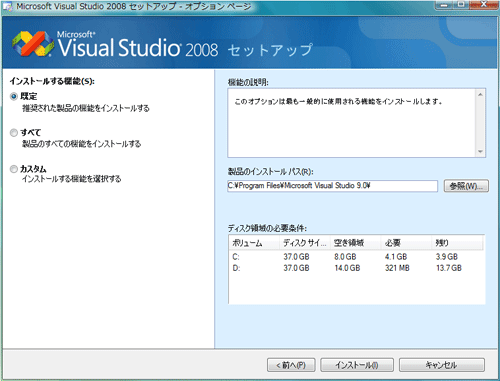The image size is (500, 381).
Task: Click the 空き領域 column header
Action: pos(355,243)
